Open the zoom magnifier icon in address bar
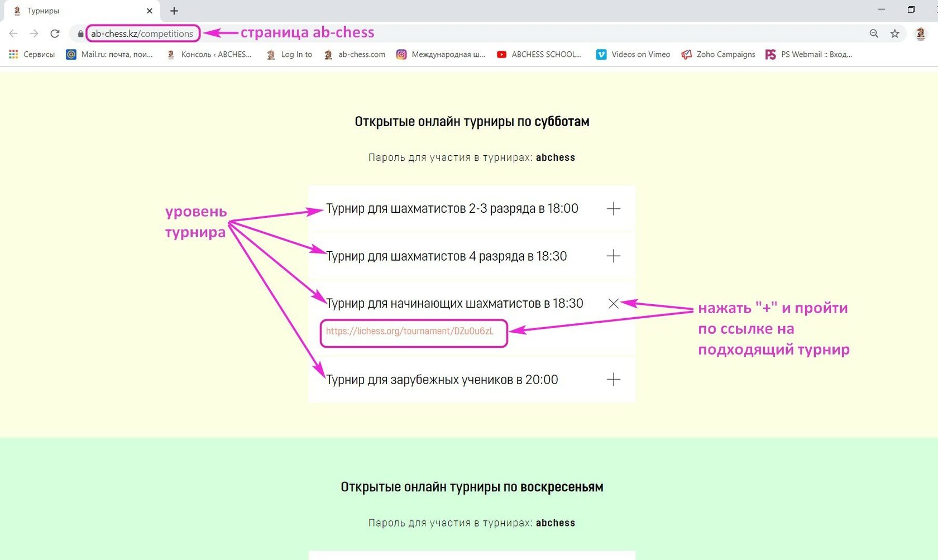 (874, 33)
